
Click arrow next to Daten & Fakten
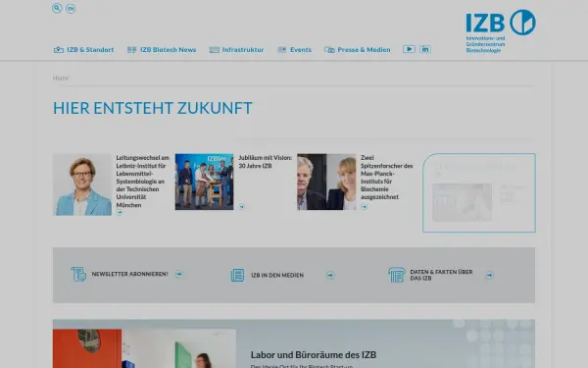click(x=489, y=275)
